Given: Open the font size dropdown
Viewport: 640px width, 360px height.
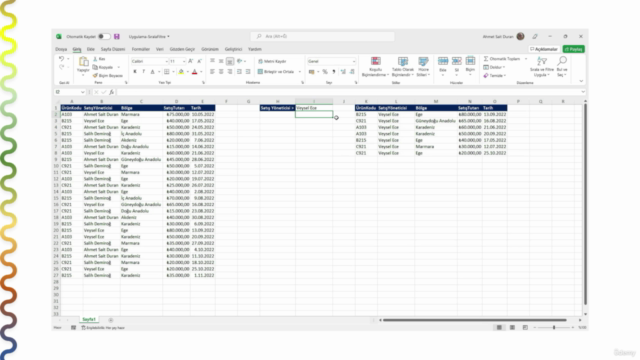Looking at the screenshot, I should (x=184, y=61).
